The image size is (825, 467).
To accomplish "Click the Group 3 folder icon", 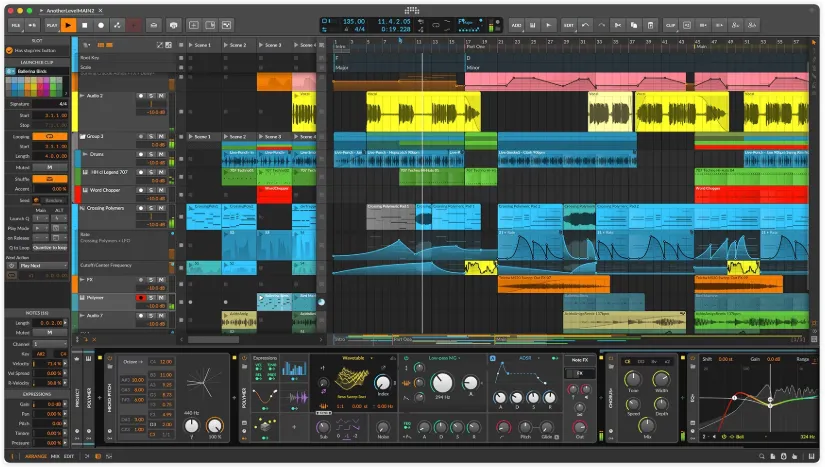I will pyautogui.click(x=83, y=136).
